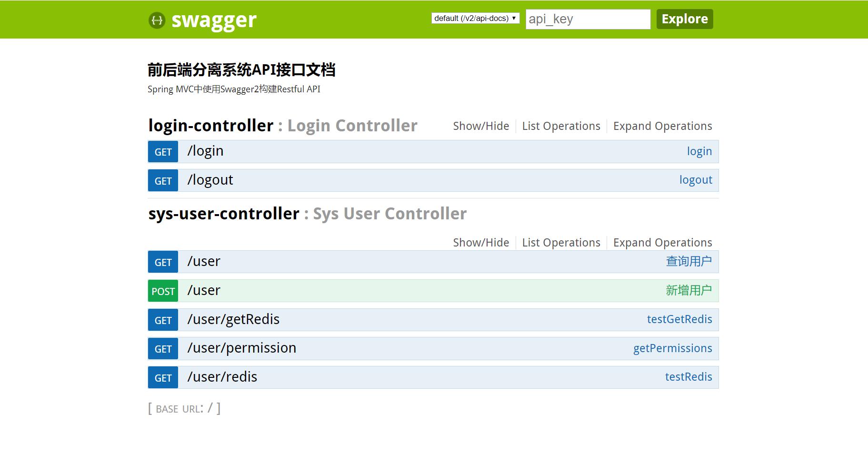The height and width of the screenshot is (453, 868).
Task: Open the default (/v2/api-docs) dropdown
Action: pyautogui.click(x=475, y=18)
